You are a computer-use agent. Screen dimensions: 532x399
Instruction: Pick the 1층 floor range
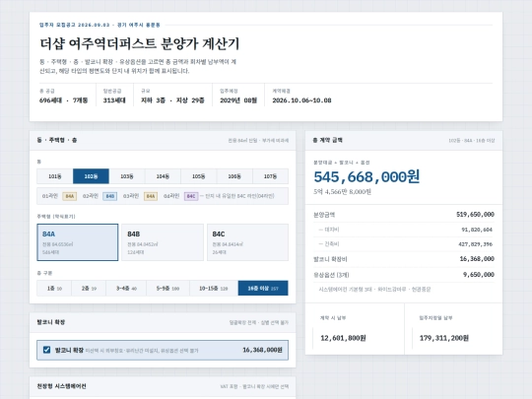pyautogui.click(x=54, y=289)
